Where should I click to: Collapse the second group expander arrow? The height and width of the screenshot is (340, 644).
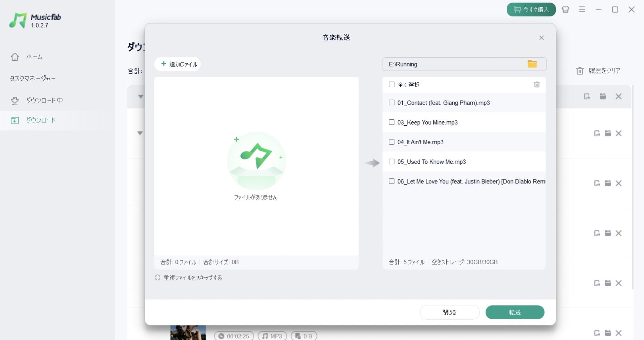click(140, 133)
